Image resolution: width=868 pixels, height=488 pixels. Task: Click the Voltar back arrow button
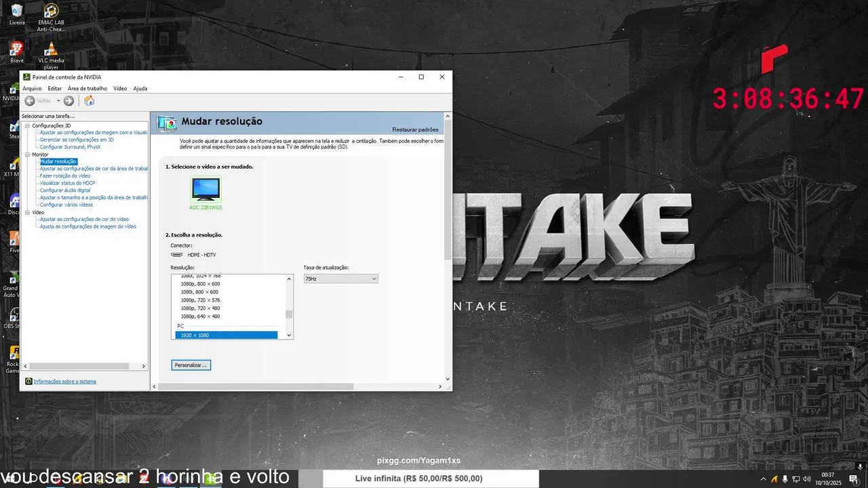pyautogui.click(x=29, y=100)
